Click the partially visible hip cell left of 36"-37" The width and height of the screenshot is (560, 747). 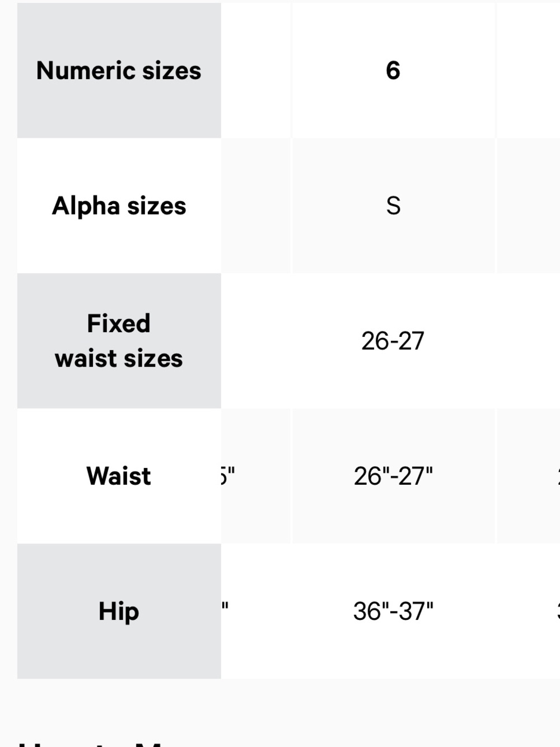(256, 611)
